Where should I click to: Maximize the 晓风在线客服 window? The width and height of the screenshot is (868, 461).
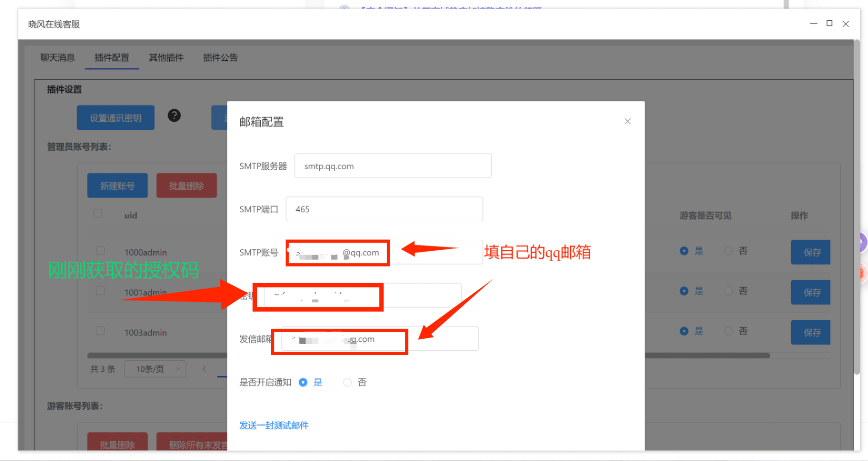click(829, 23)
